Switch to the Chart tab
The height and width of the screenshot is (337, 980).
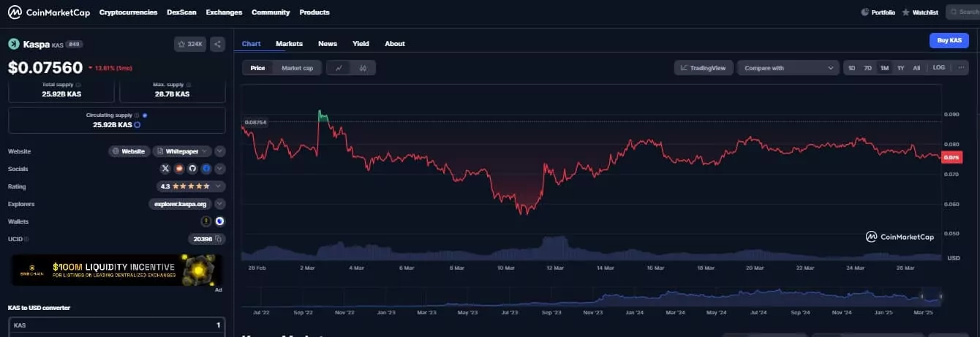tap(251, 44)
